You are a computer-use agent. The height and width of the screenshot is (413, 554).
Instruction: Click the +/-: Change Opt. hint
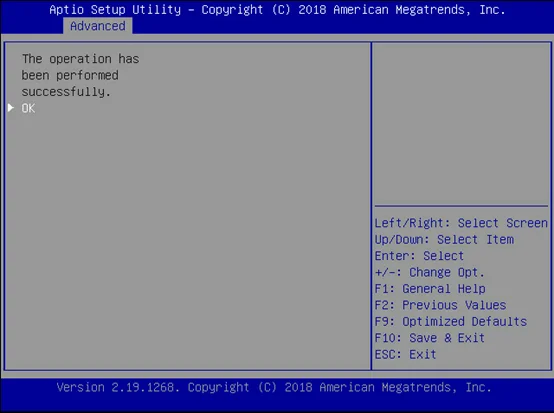[x=429, y=272]
